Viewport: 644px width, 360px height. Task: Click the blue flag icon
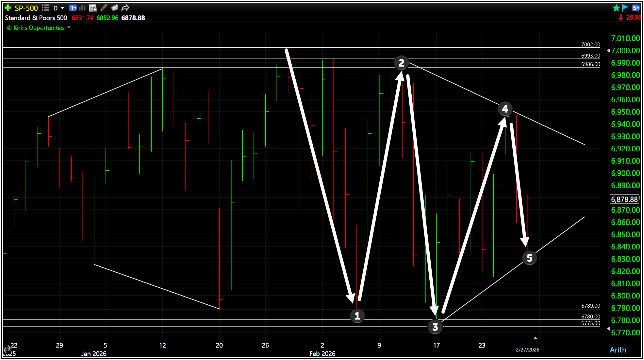[x=625, y=8]
